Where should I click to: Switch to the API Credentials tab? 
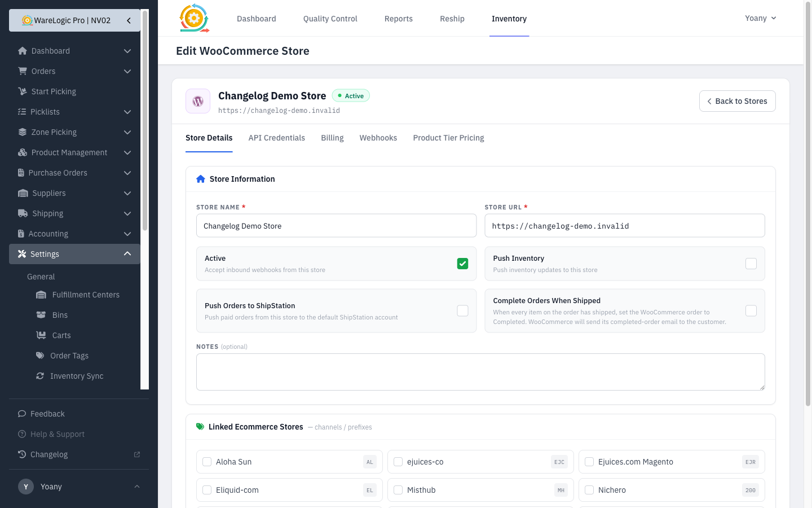[x=277, y=138]
